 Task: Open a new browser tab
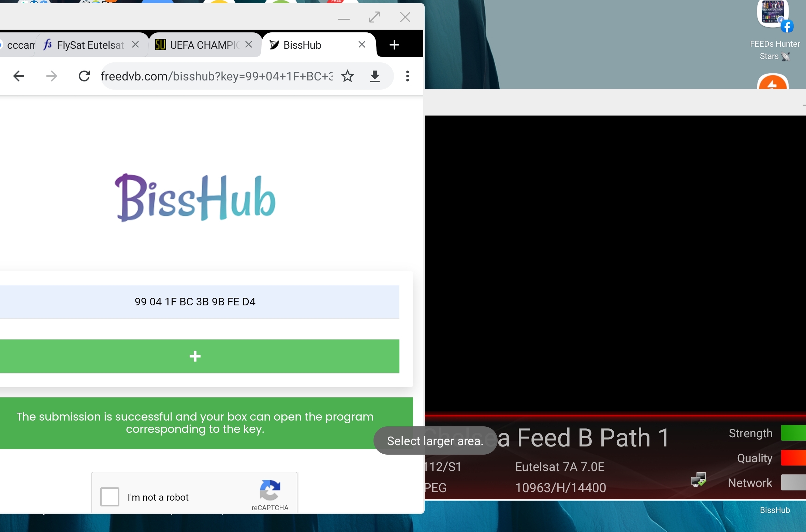click(394, 45)
